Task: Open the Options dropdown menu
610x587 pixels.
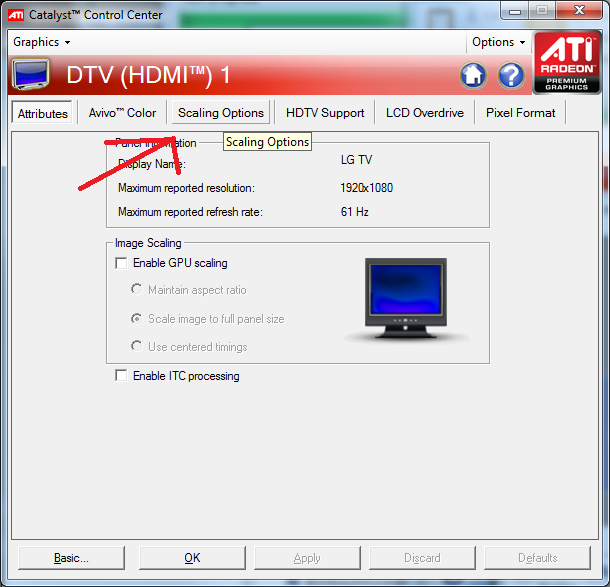Action: [498, 42]
